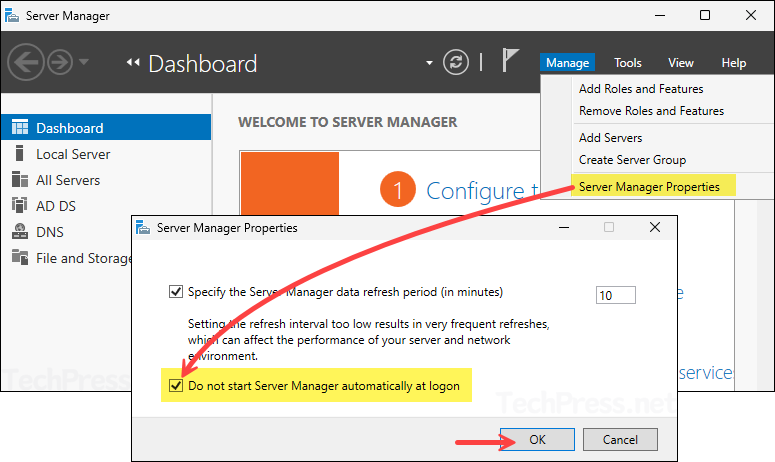Toggle Do not start Server Manager at logon
This screenshot has height=462, width=775.
click(x=175, y=385)
